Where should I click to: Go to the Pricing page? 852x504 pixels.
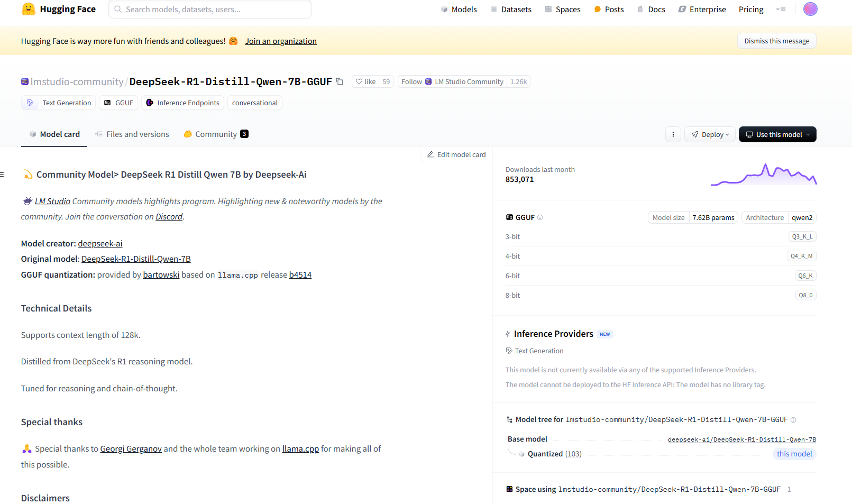751,9
